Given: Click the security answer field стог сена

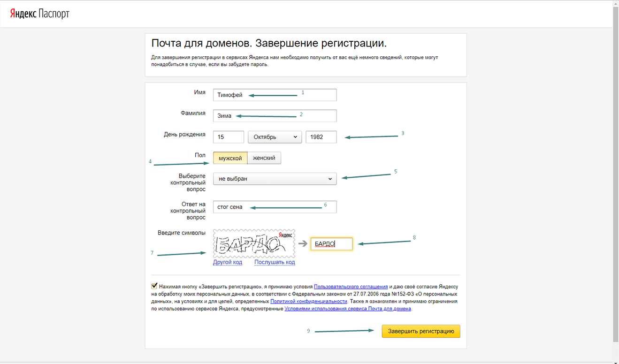Looking at the screenshot, I should coord(275,207).
